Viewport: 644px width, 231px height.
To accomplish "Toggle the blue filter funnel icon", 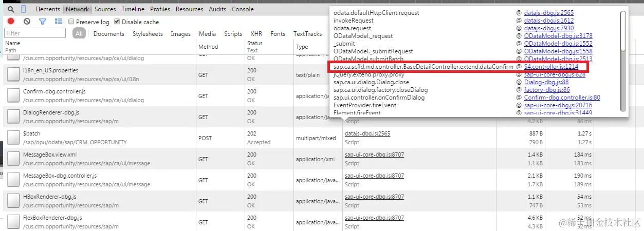I will pos(43,22).
